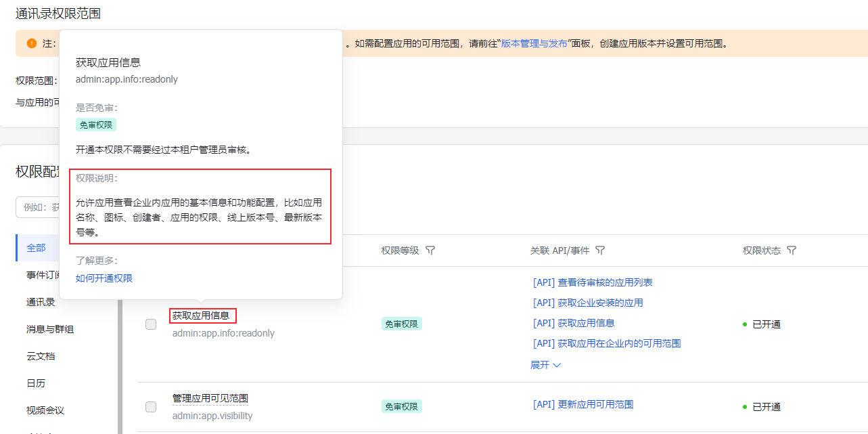Select the 全部 category tab

tap(37, 248)
